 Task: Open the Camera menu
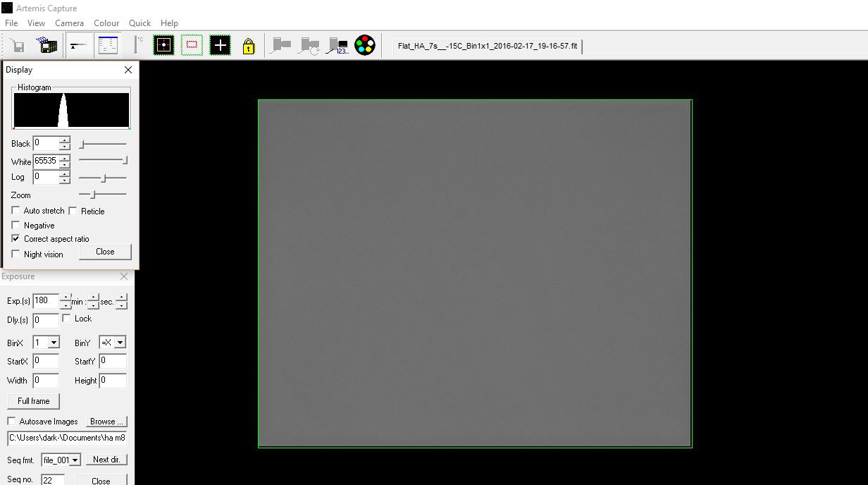tap(69, 23)
